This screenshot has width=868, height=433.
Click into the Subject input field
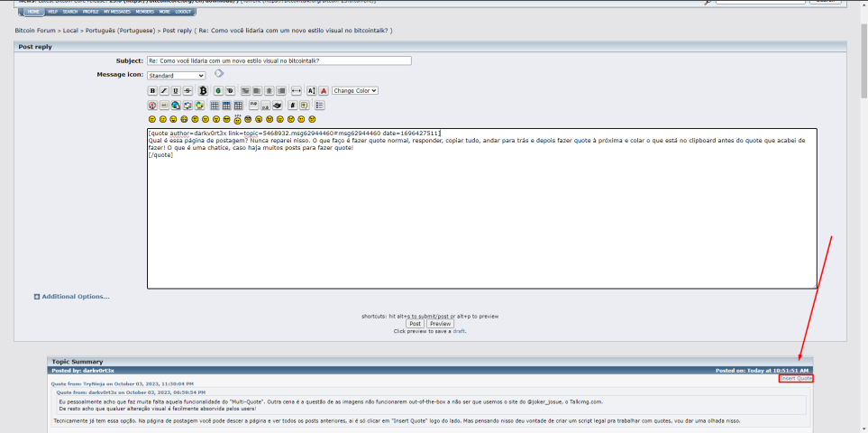pos(279,61)
